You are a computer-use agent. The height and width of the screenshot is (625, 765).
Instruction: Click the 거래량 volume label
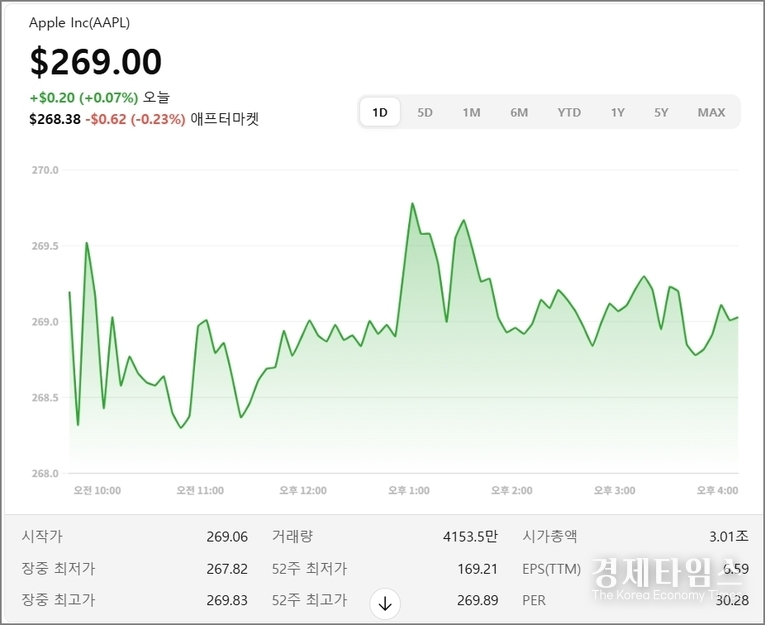pyautogui.click(x=292, y=536)
